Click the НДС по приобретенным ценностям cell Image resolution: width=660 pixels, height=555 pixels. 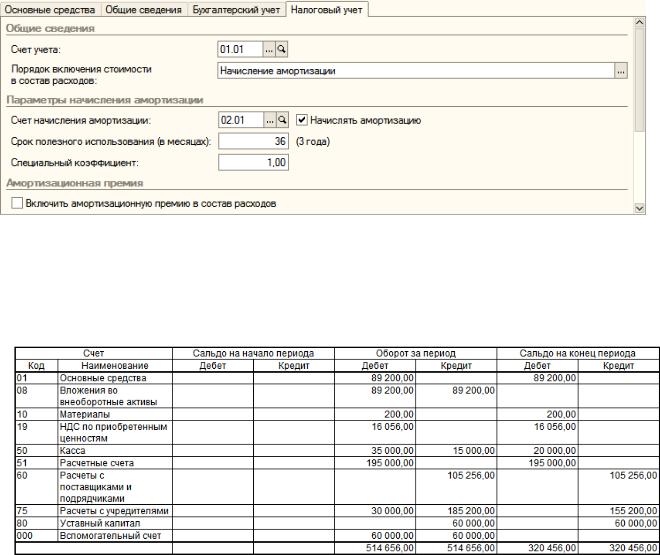click(x=113, y=432)
